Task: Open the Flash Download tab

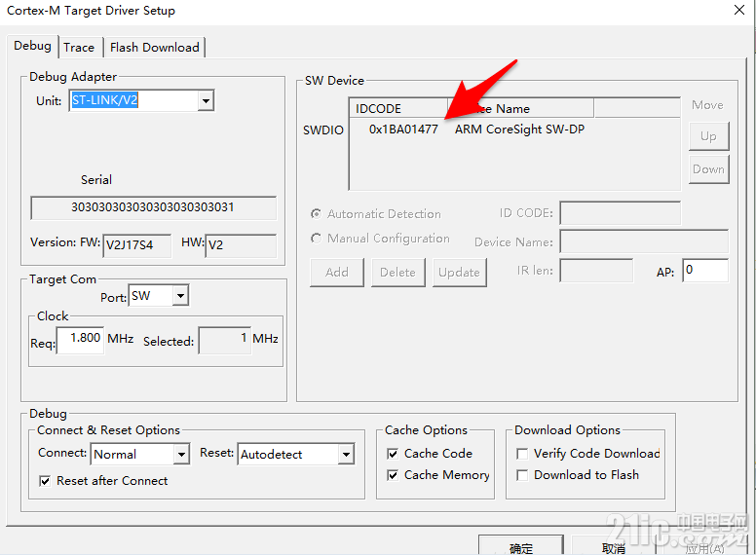Action: 154,48
